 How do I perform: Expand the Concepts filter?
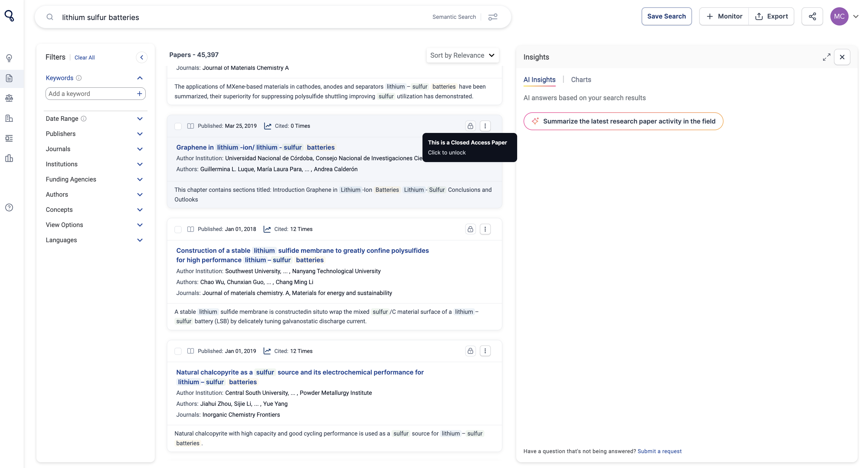[x=140, y=210]
